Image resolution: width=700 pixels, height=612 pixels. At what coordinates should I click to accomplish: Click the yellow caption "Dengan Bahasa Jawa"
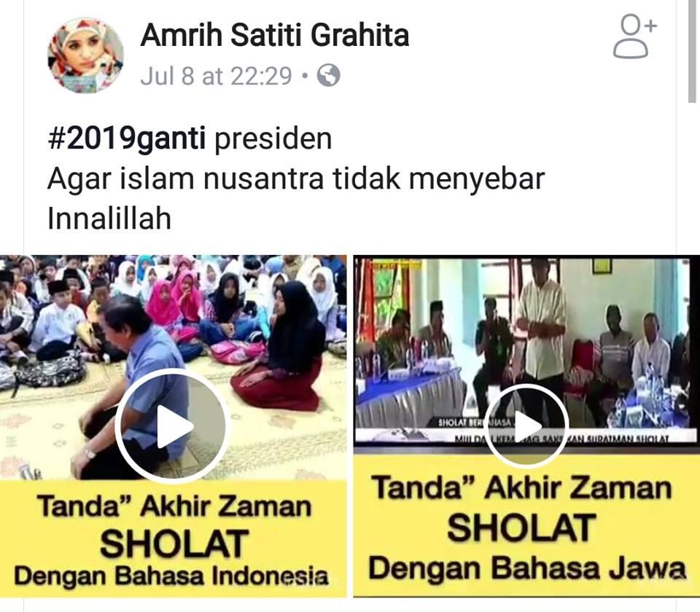(526, 569)
